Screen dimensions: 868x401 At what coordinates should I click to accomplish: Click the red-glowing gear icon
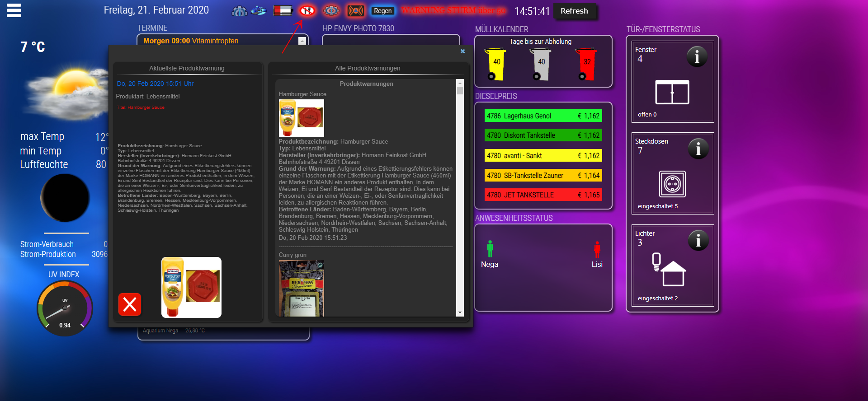[x=331, y=10]
